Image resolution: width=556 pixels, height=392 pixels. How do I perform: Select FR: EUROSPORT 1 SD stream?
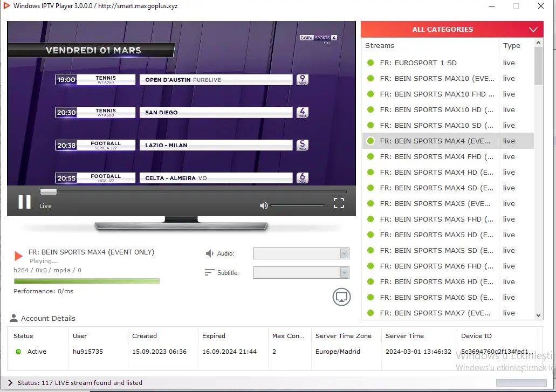pos(448,63)
